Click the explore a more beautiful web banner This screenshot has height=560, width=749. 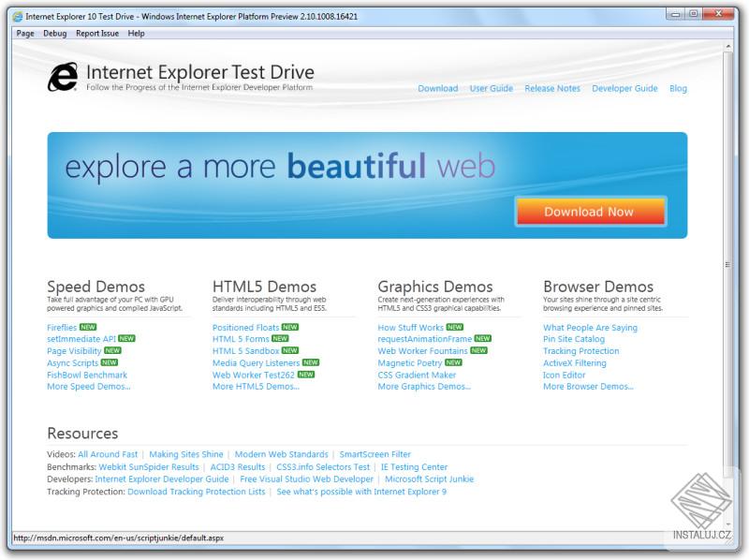[x=281, y=169]
